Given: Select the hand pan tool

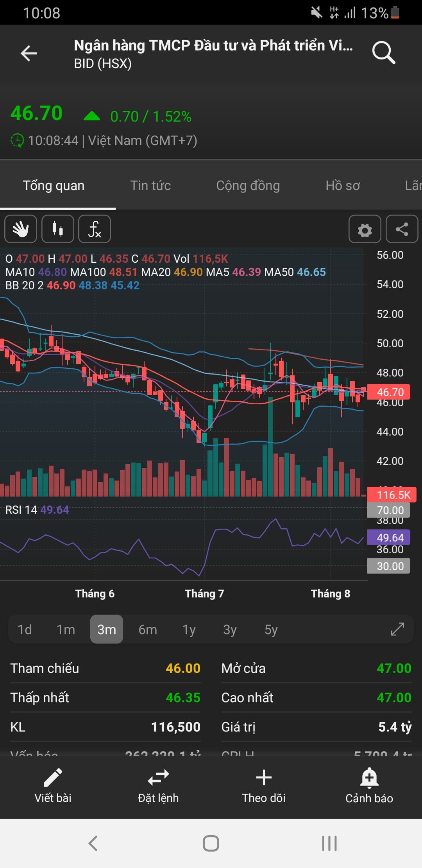Looking at the screenshot, I should click(x=21, y=229).
